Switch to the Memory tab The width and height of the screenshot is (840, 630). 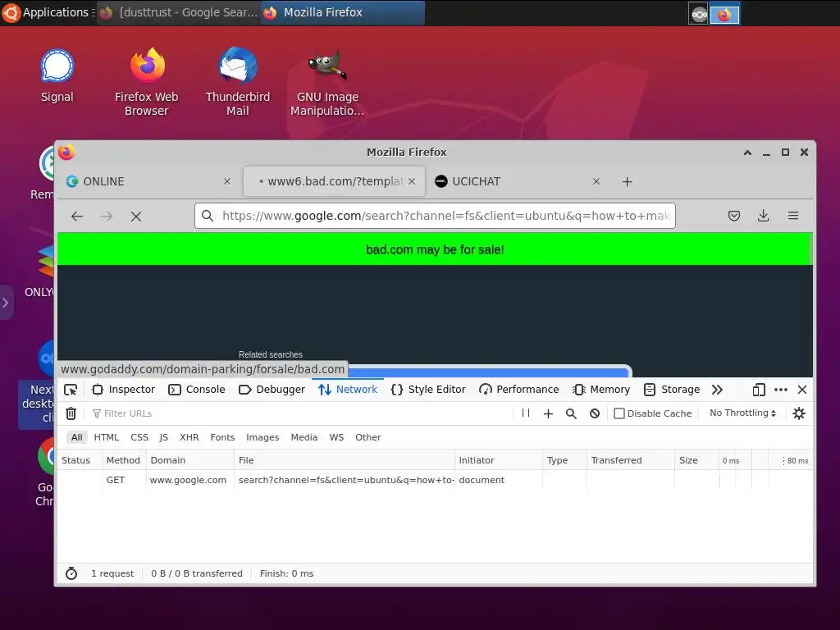(x=601, y=390)
